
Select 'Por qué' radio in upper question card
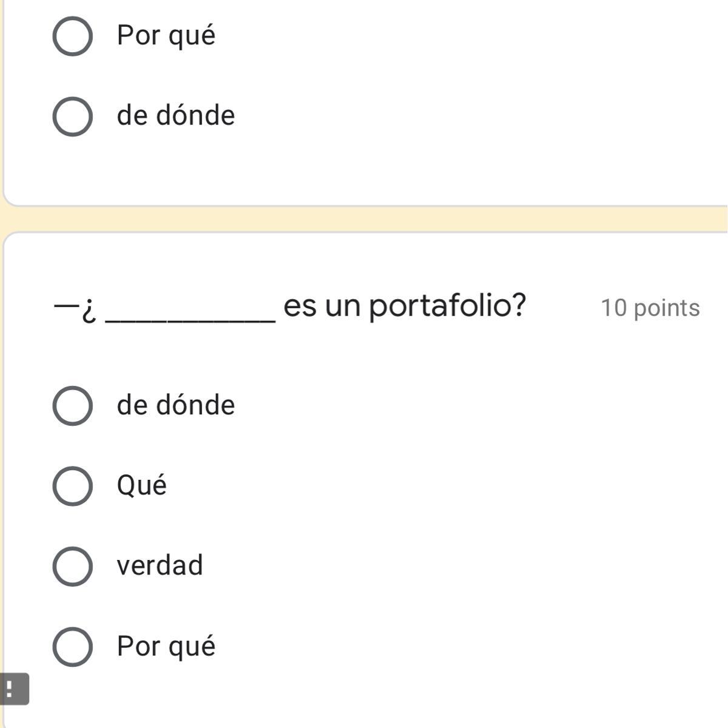click(x=73, y=36)
